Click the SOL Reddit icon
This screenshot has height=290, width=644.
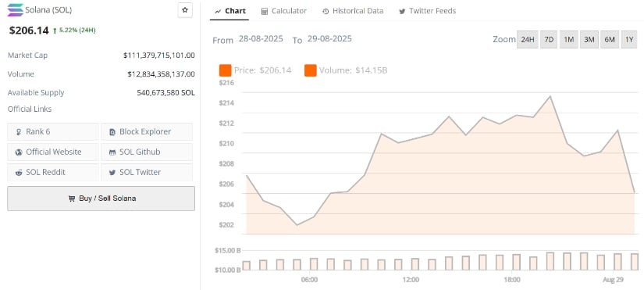pyautogui.click(x=19, y=173)
